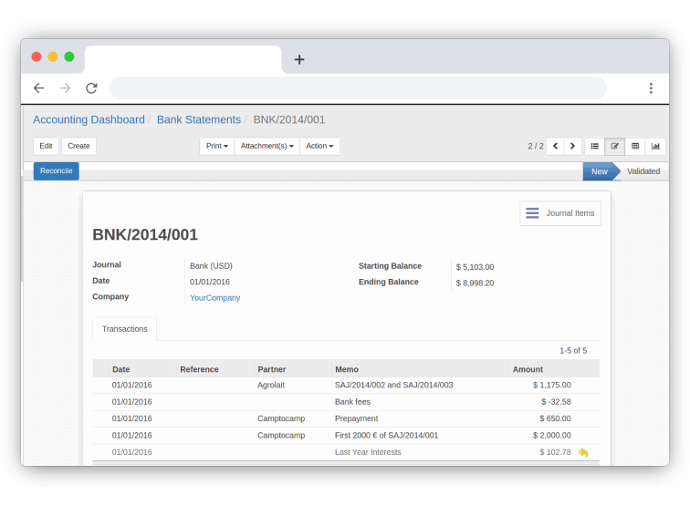Open the pivot table view
This screenshot has height=505, width=690.
coord(635,146)
